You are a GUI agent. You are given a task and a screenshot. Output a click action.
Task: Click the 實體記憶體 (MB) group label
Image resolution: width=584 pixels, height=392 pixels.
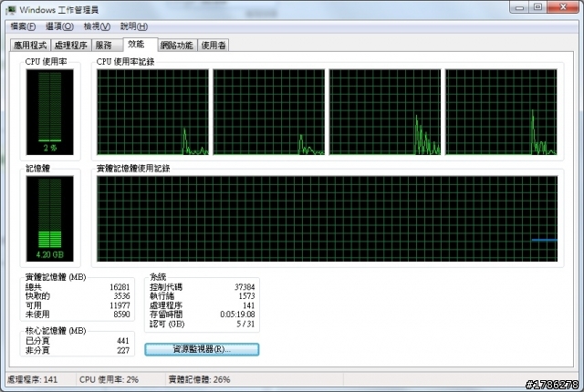pos(56,277)
